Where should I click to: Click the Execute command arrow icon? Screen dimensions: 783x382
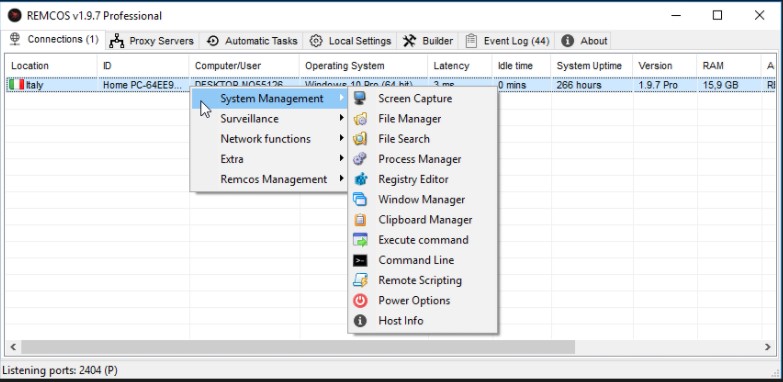coord(360,240)
